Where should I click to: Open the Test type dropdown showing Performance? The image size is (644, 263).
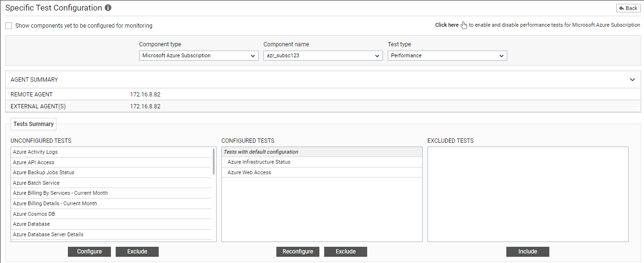[448, 56]
